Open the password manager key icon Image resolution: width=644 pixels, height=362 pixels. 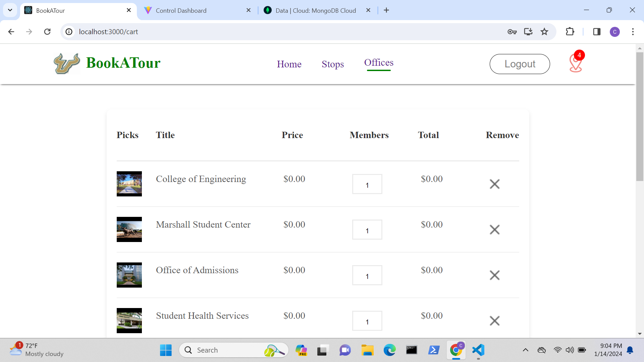pos(512,32)
